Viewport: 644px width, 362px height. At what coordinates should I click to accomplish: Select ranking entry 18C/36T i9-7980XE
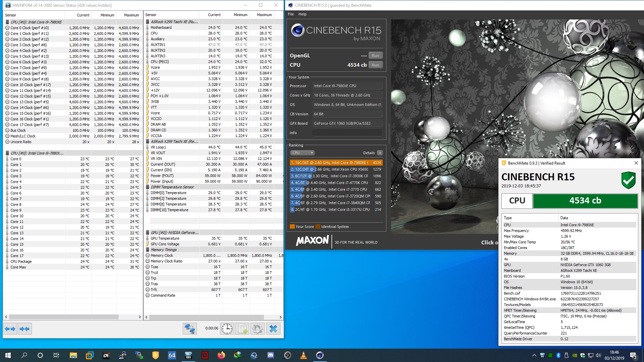point(336,163)
